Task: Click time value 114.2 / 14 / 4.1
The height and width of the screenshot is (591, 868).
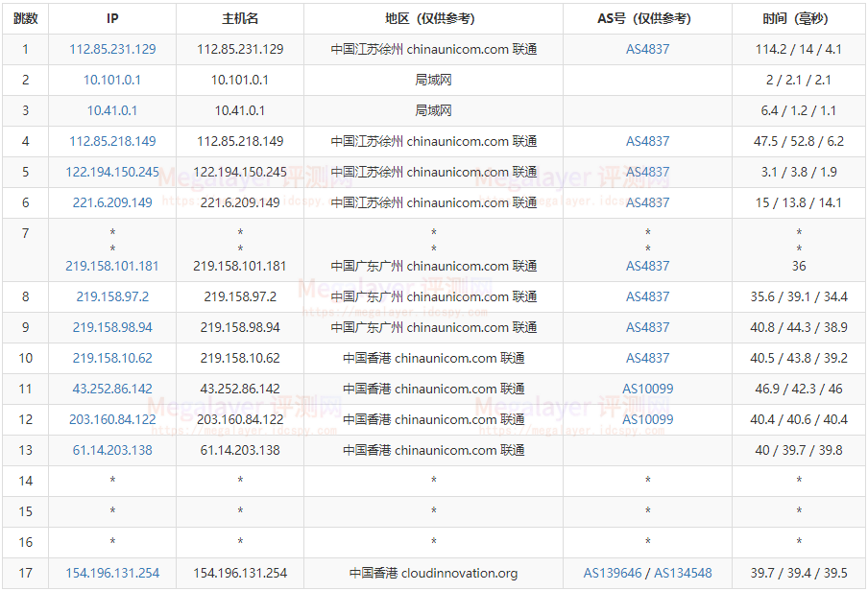Action: pos(799,49)
